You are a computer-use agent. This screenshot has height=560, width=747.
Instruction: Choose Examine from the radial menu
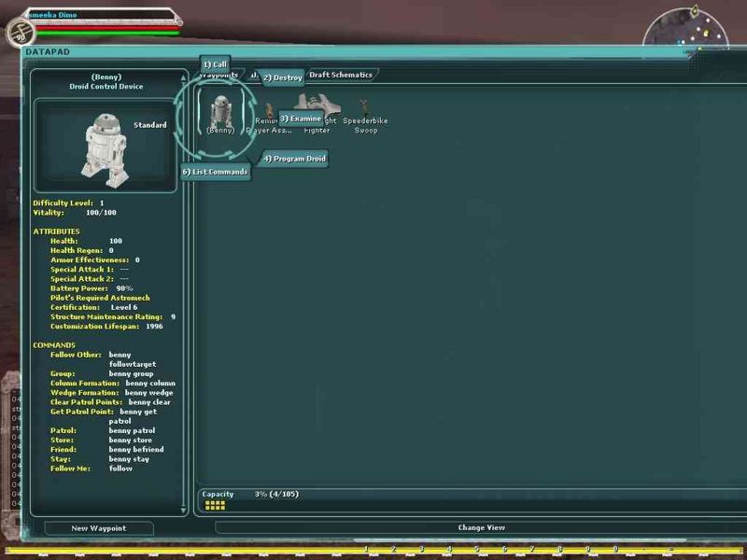click(301, 119)
